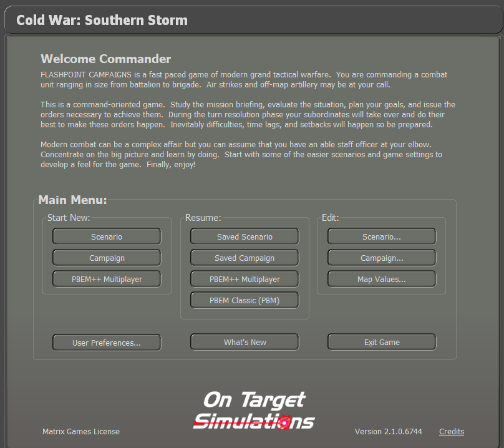Start a new Campaign
This screenshot has height=448, width=504.
(107, 258)
